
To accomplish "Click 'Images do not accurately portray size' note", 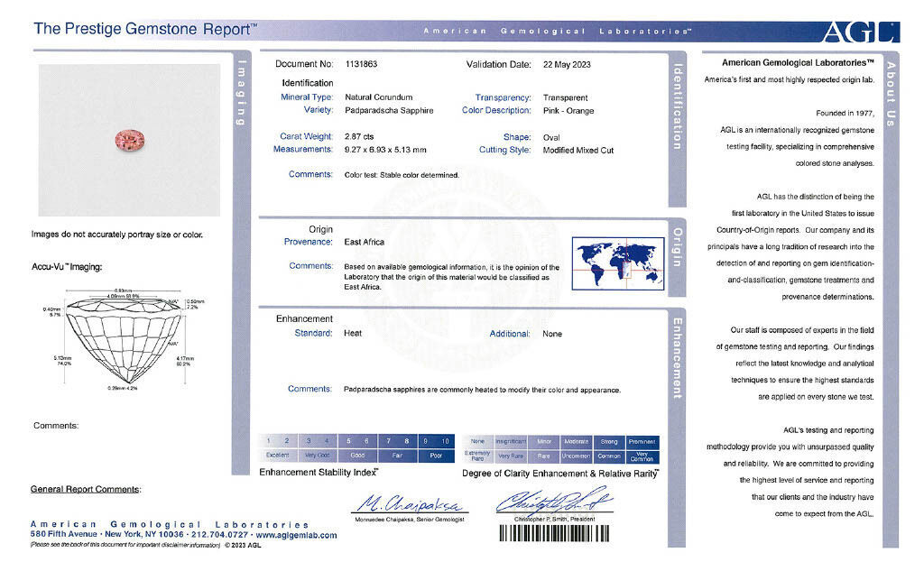I will click(x=117, y=235).
